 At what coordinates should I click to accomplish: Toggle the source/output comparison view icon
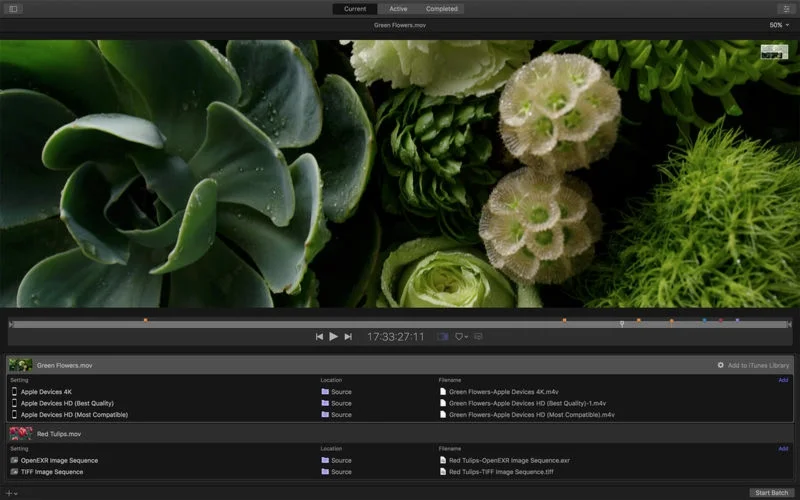pyautogui.click(x=442, y=337)
